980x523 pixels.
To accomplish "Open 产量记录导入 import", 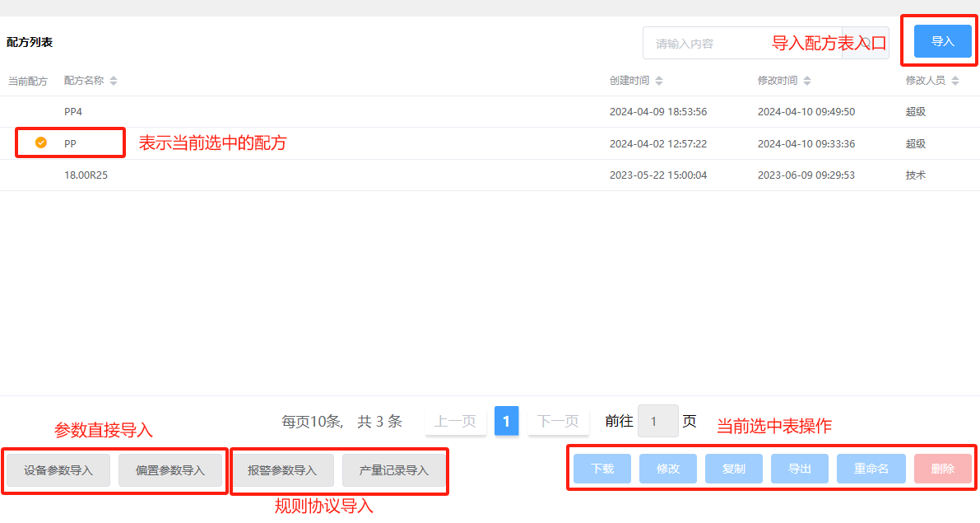I will [x=393, y=470].
